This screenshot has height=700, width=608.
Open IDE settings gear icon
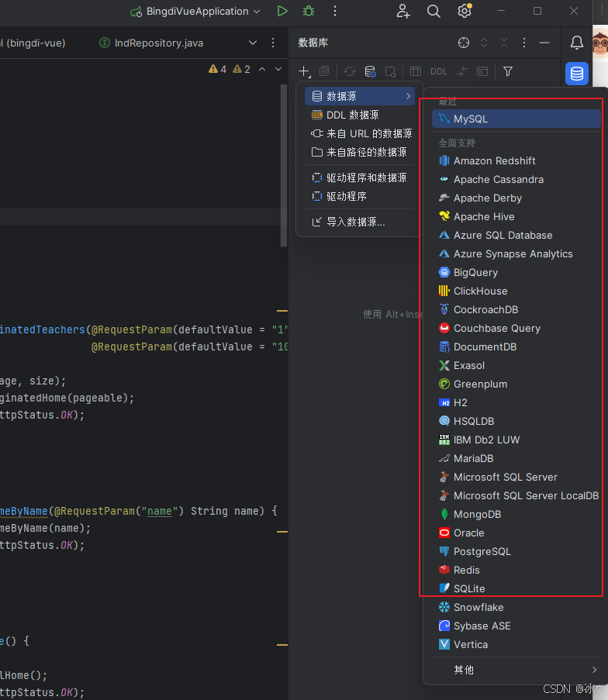[465, 11]
